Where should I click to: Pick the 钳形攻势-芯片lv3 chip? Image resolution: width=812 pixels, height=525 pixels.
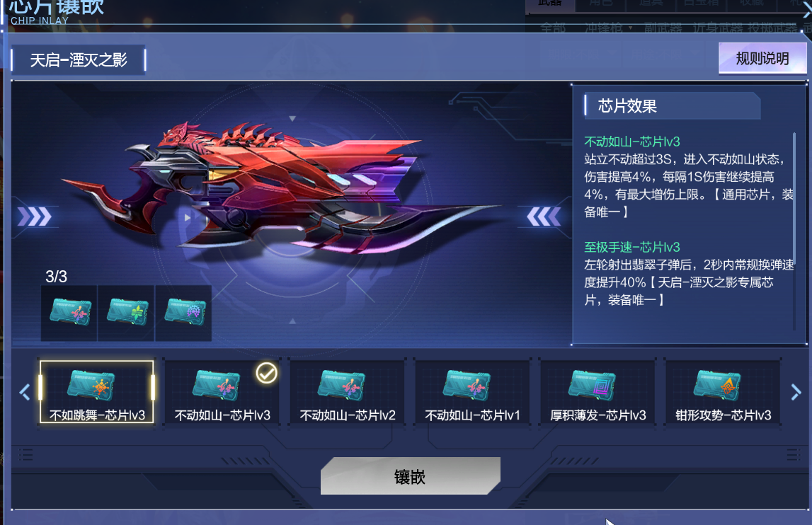(724, 392)
